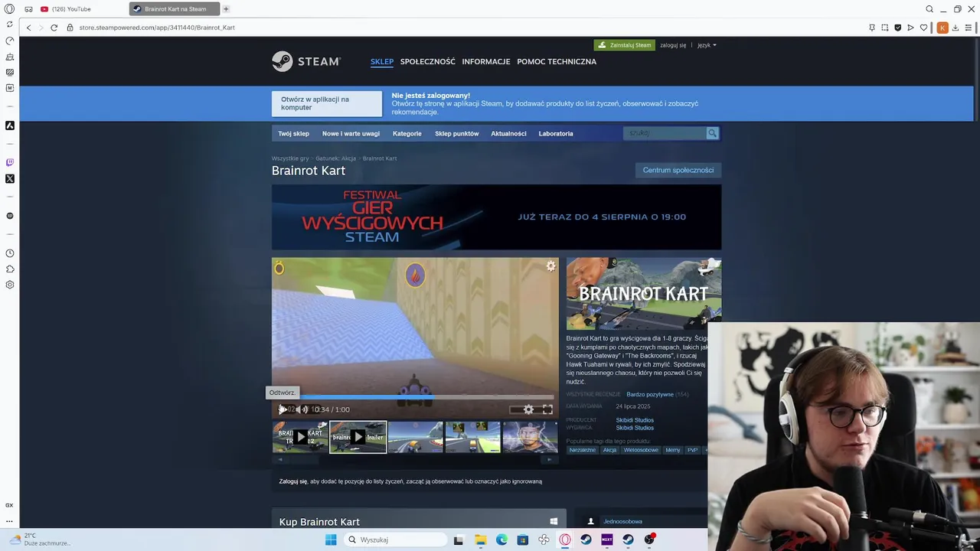
Task: Click the Bardzo pozytywne reviews link
Action: point(650,394)
